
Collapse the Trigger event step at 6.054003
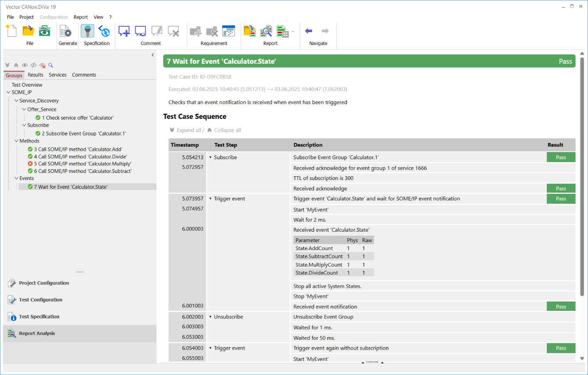point(211,348)
